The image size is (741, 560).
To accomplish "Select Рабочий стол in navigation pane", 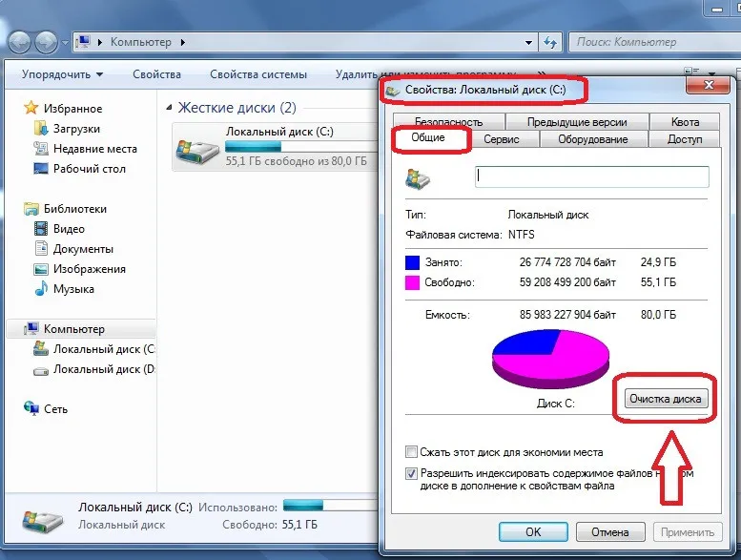I will [x=89, y=169].
